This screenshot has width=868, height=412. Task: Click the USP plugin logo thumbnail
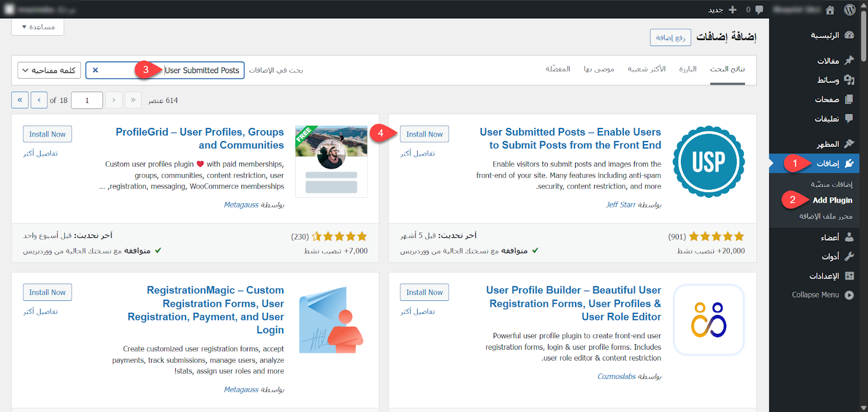pyautogui.click(x=709, y=162)
